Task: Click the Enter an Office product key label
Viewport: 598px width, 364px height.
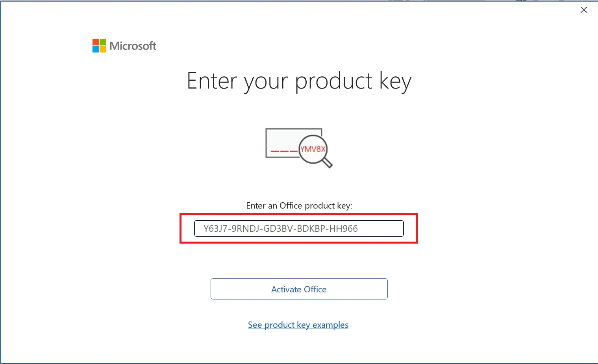Action: (299, 205)
